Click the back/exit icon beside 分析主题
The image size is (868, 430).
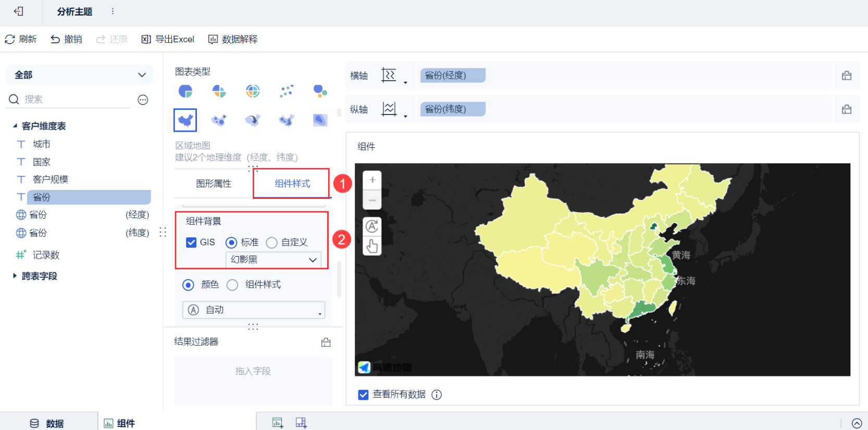(x=19, y=11)
